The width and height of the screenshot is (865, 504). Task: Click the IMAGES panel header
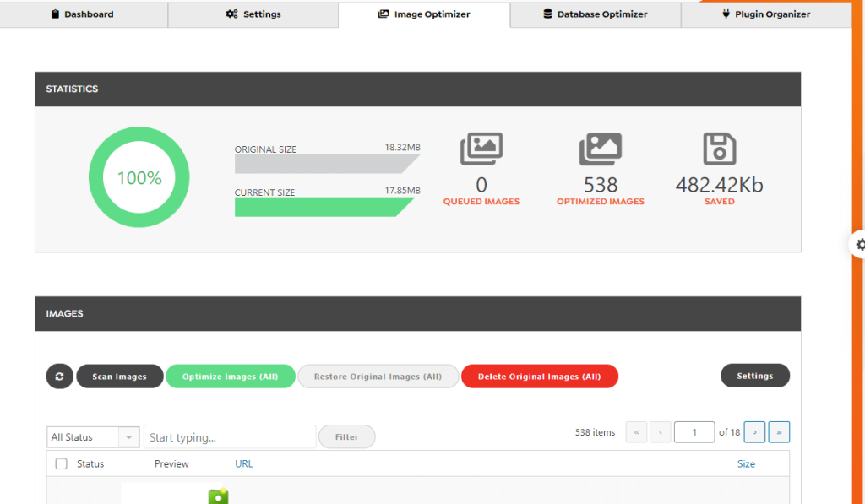pos(418,314)
